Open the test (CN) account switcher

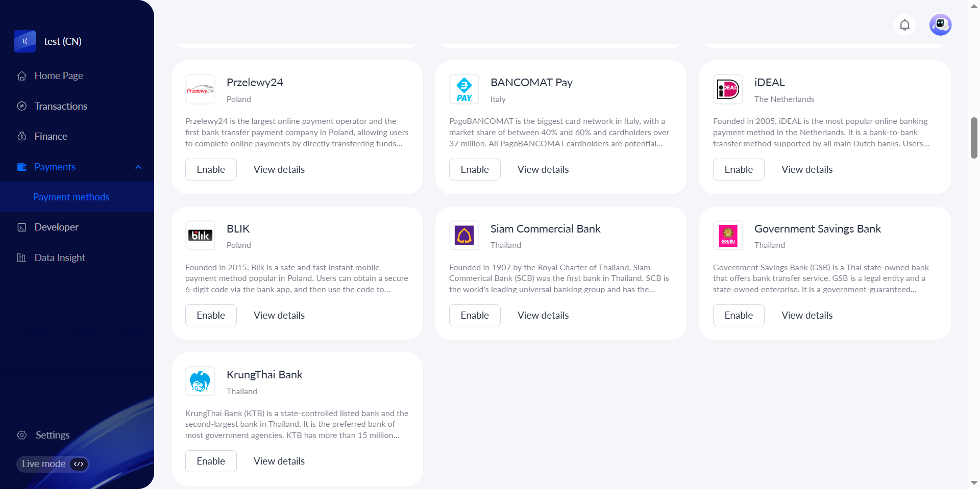pos(62,42)
